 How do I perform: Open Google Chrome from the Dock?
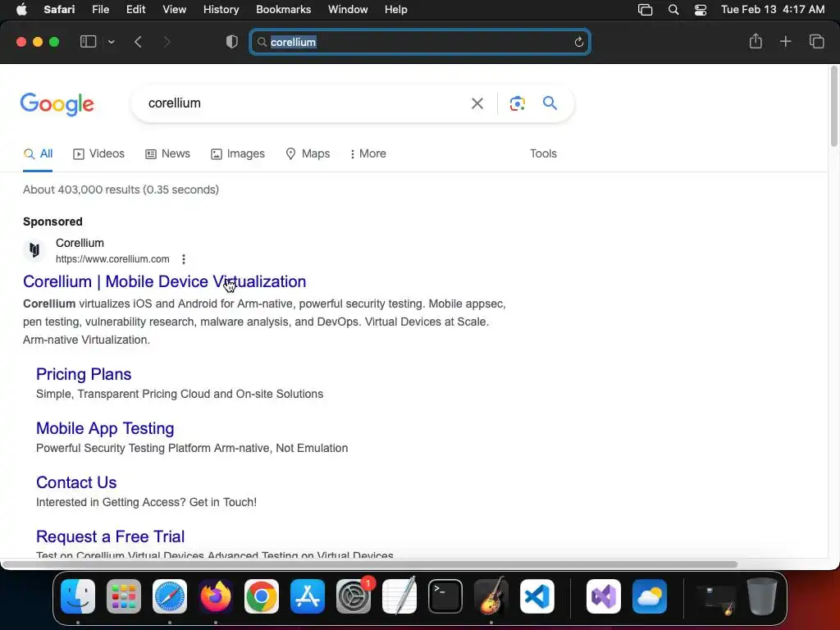(x=262, y=596)
